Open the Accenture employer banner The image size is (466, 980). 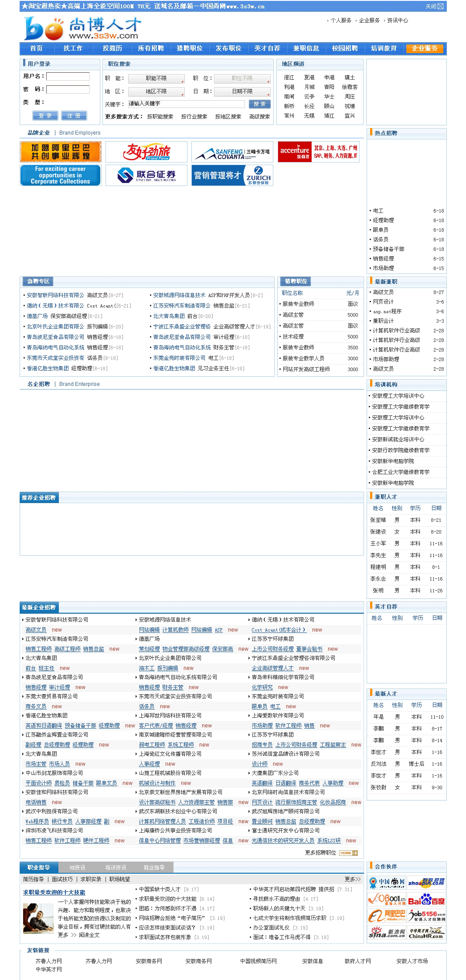(318, 152)
